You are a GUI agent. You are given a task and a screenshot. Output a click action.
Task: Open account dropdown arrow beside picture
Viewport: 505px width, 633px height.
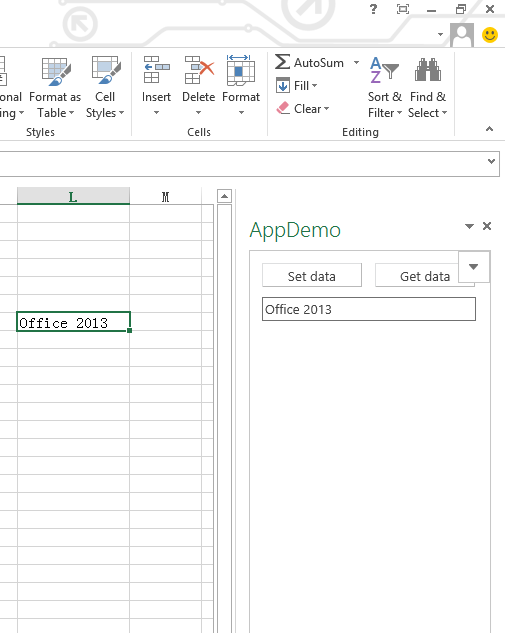pos(440,35)
